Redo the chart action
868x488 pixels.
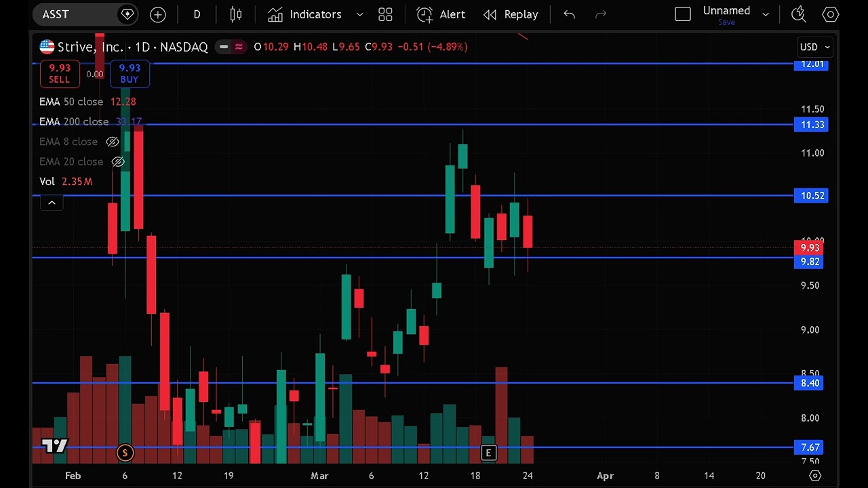click(600, 14)
